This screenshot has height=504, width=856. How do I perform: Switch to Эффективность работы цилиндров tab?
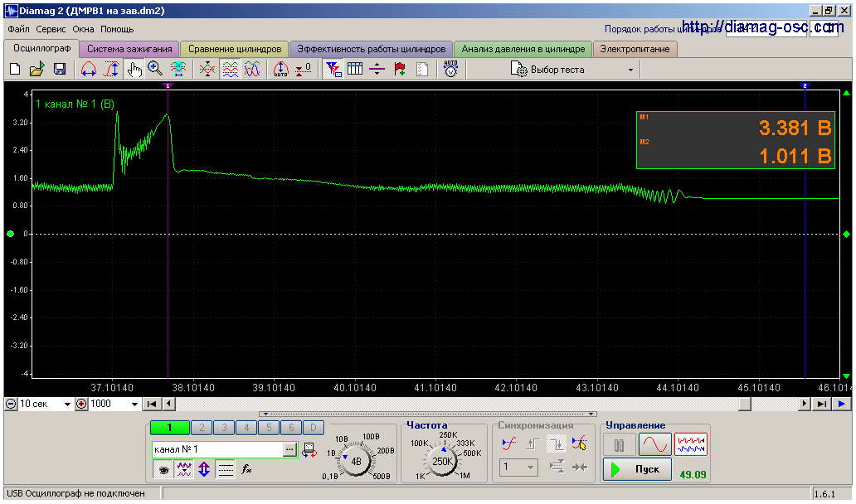[x=372, y=49]
